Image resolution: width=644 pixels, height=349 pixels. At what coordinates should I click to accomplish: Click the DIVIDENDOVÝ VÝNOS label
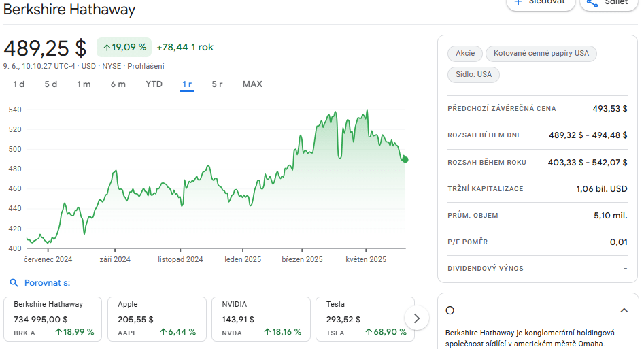486,269
